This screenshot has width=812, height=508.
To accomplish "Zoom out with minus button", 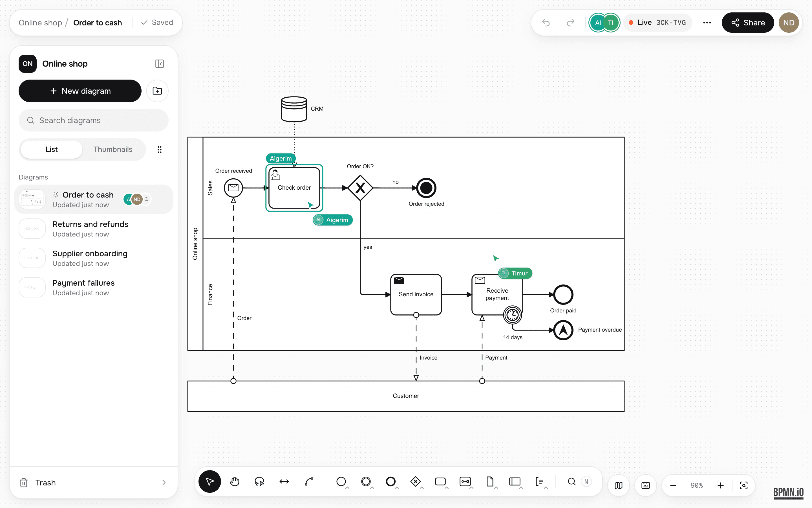I will pos(673,485).
